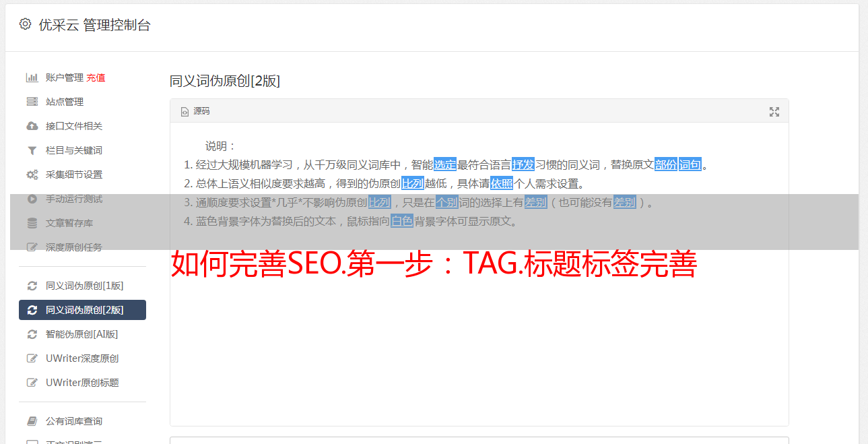Click the red 充值 recharge link
The image size is (868, 444).
(x=96, y=77)
